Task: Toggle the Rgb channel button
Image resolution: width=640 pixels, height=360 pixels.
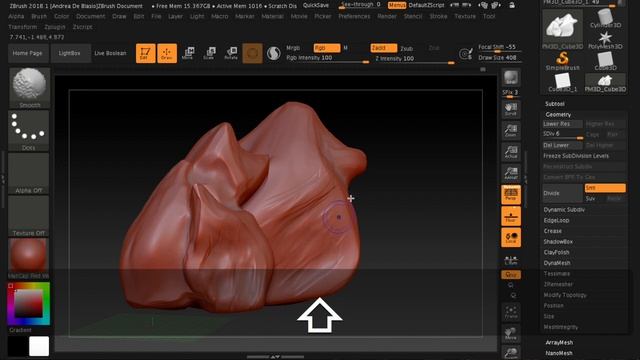Action: (327, 48)
